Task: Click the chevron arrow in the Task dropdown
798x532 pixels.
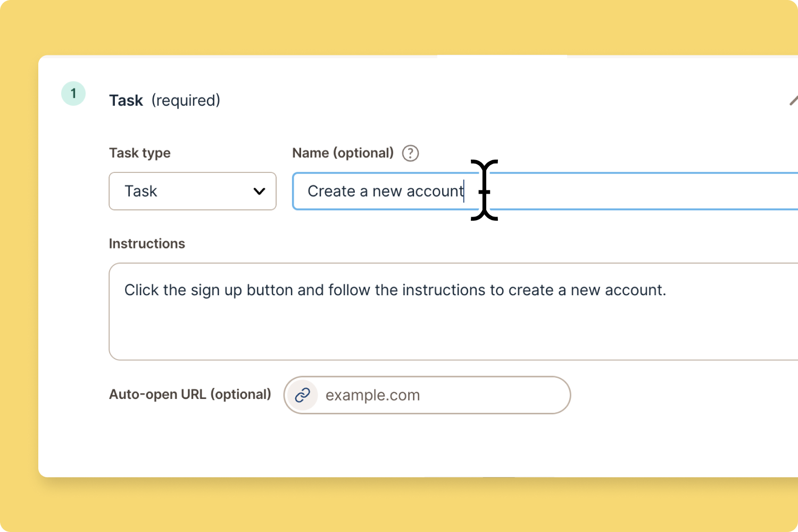Action: click(x=259, y=191)
